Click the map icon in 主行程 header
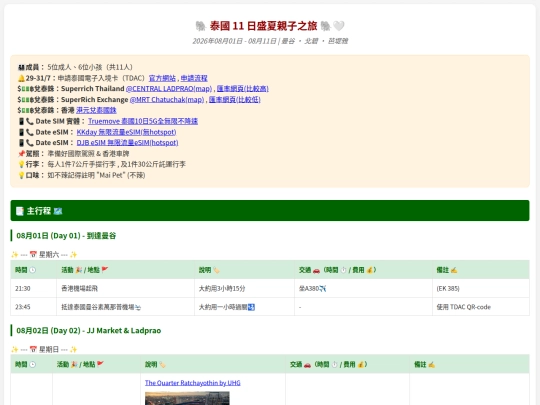Image resolution: width=540 pixels, height=405 pixels. (x=58, y=211)
